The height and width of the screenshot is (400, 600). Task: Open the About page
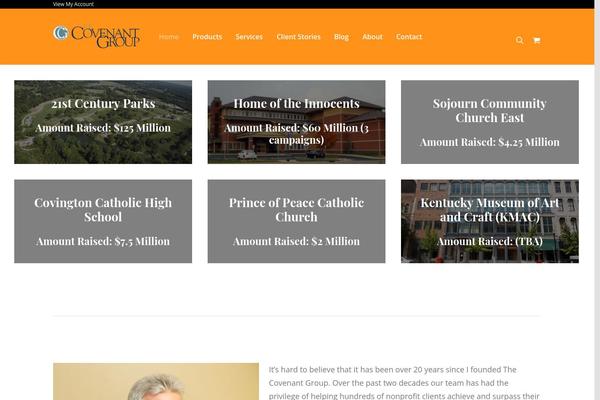coord(372,37)
